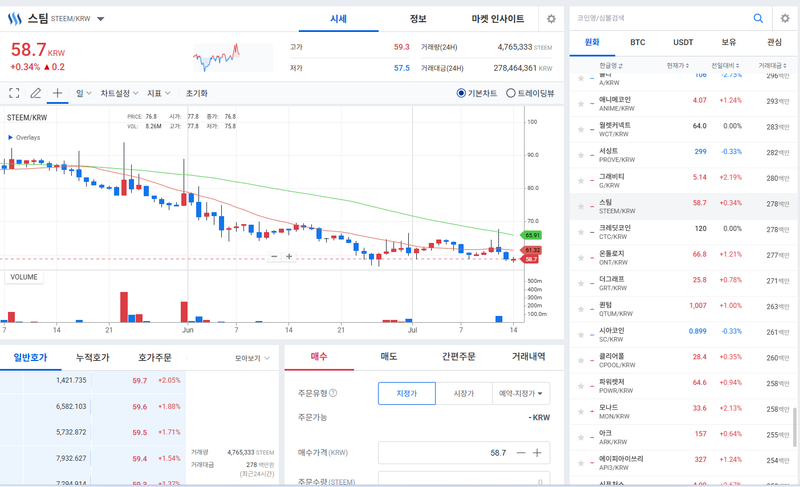Open chart header settings gear

point(551,19)
